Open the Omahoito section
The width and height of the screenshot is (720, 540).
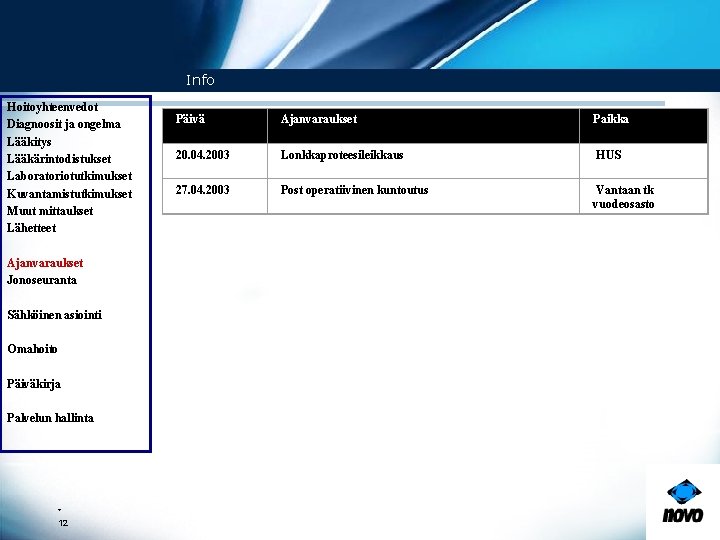tap(32, 349)
